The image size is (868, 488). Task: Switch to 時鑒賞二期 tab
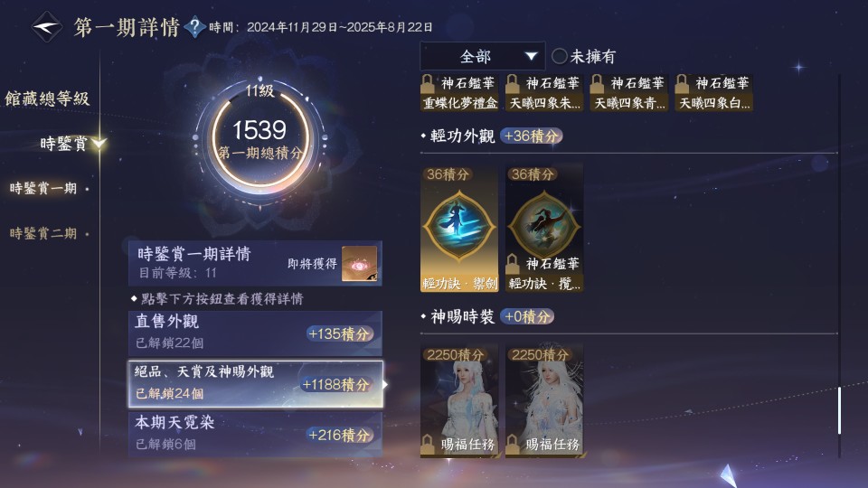click(43, 233)
